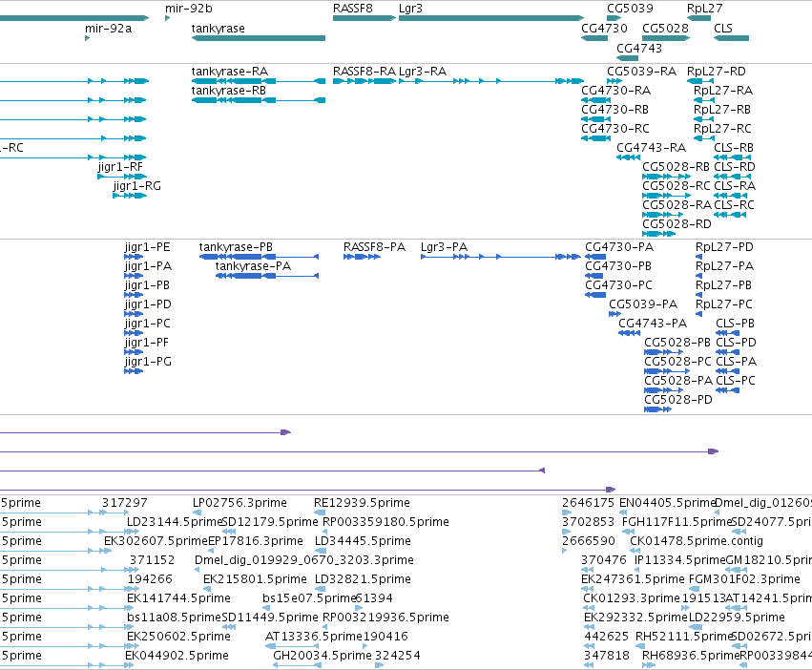812x670 pixels.
Task: Select the CG4743 gene label
Action: [639, 48]
